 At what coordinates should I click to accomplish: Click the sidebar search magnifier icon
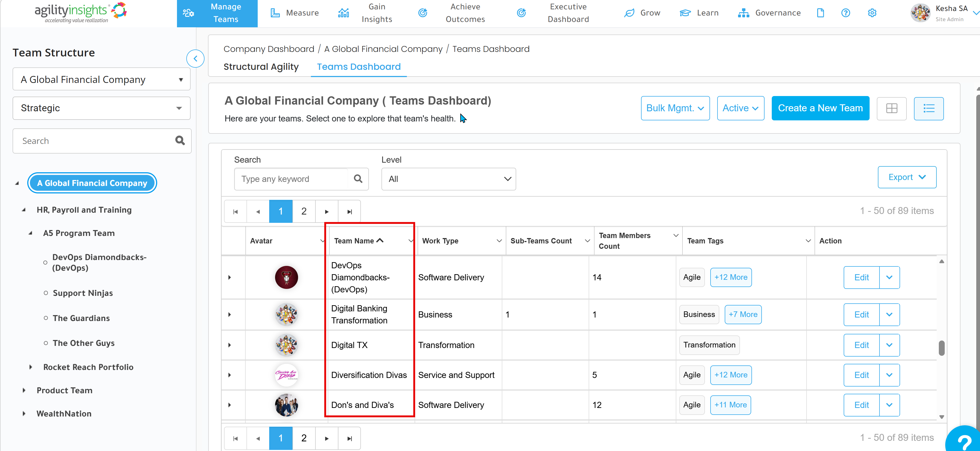(x=180, y=141)
